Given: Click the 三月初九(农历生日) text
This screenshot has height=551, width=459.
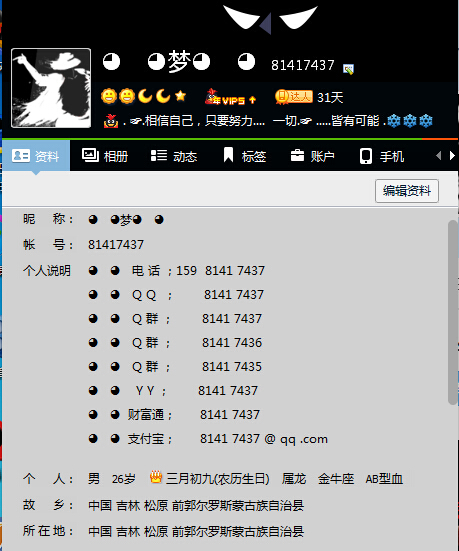Looking at the screenshot, I should (x=218, y=479).
